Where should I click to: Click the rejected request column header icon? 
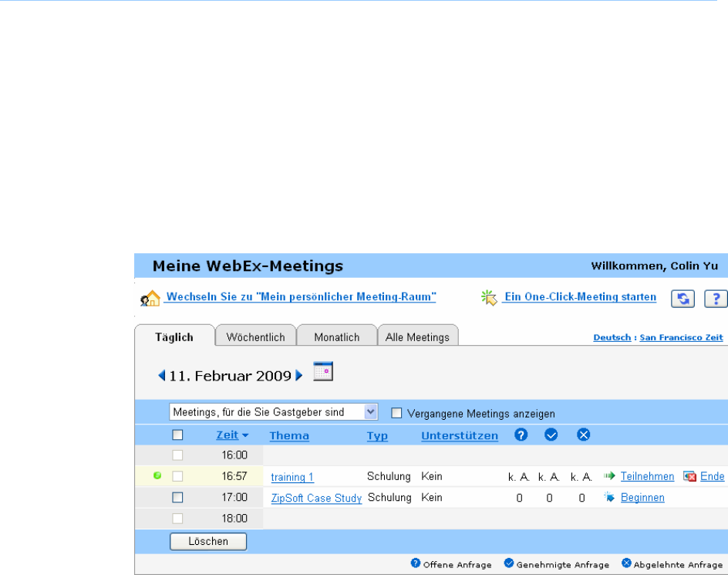click(x=584, y=435)
